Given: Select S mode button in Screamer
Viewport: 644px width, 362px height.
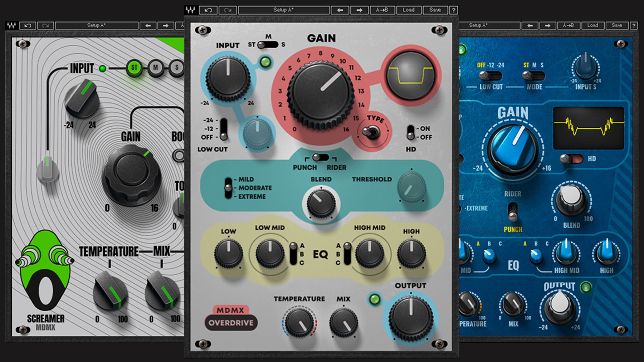Looking at the screenshot, I should 176,67.
